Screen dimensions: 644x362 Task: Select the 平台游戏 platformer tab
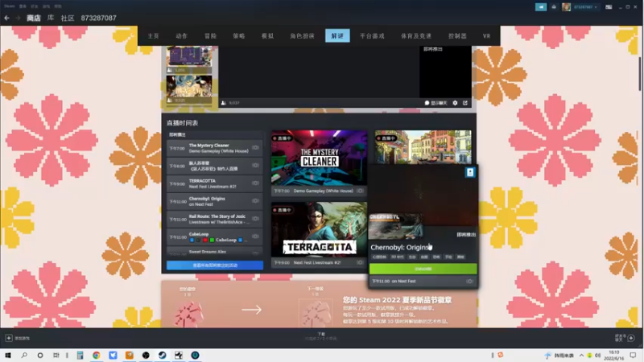(x=372, y=35)
